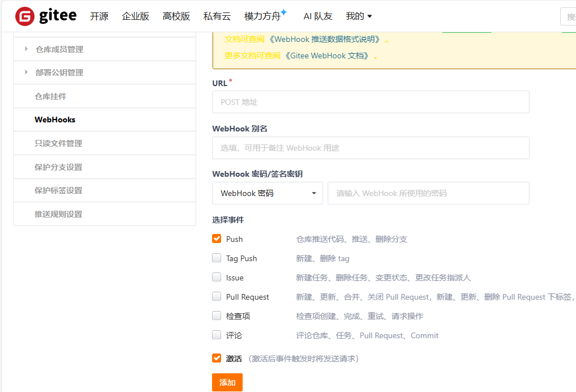
Task: Check the 评论 event checkbox
Action: [217, 335]
